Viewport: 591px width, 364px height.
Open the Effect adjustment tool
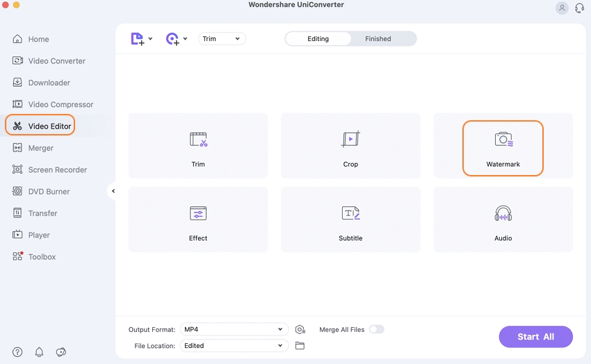(x=198, y=220)
